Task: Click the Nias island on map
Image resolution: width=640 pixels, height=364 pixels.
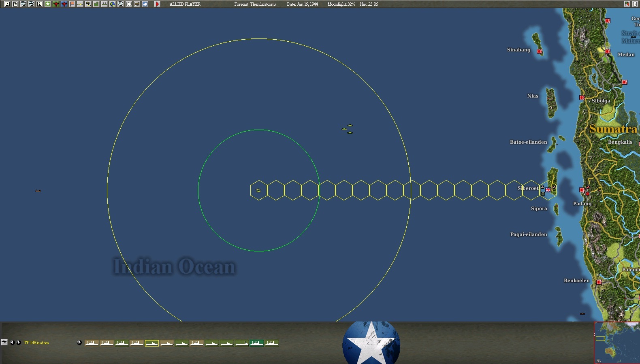Action: pos(551,103)
